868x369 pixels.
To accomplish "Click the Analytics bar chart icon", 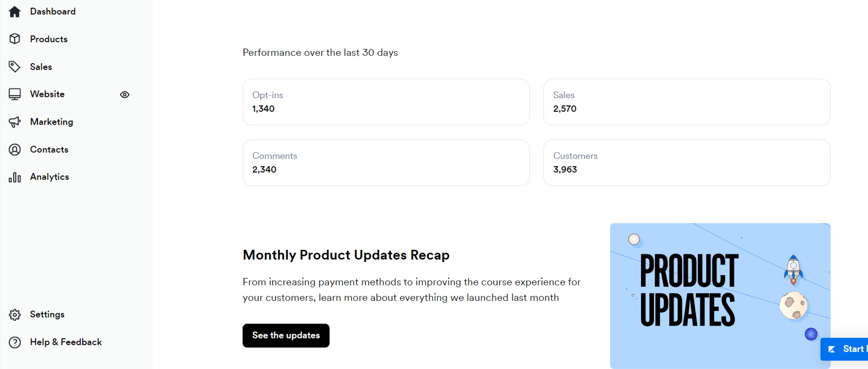I will (15, 177).
